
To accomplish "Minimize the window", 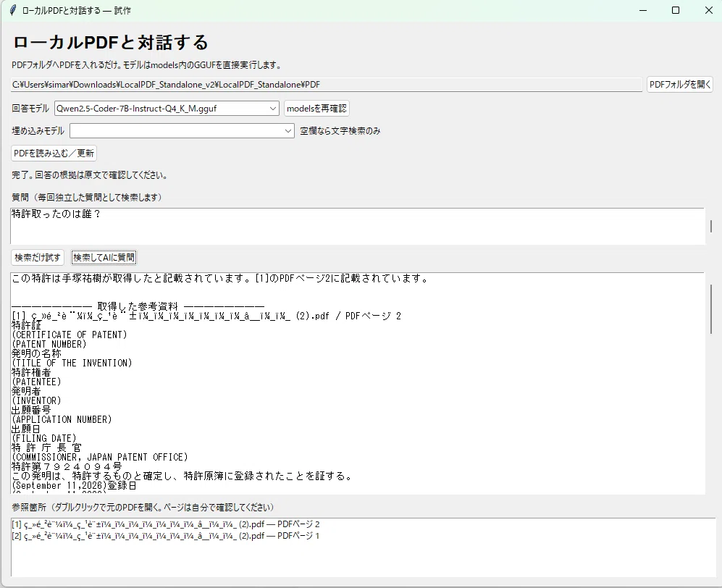I will tap(643, 10).
